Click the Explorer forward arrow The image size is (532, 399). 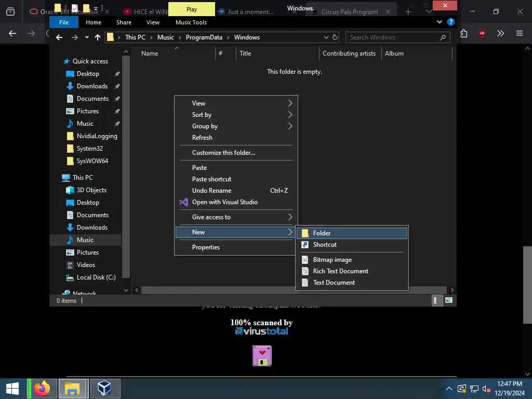pos(75,37)
